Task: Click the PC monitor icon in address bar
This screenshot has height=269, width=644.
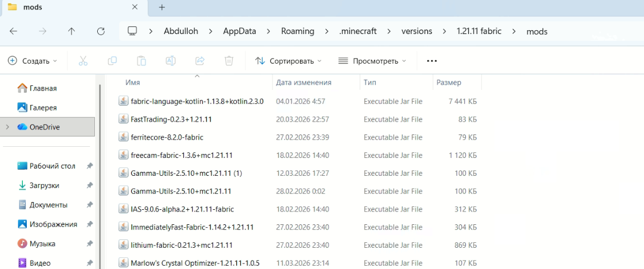Action: [x=132, y=31]
